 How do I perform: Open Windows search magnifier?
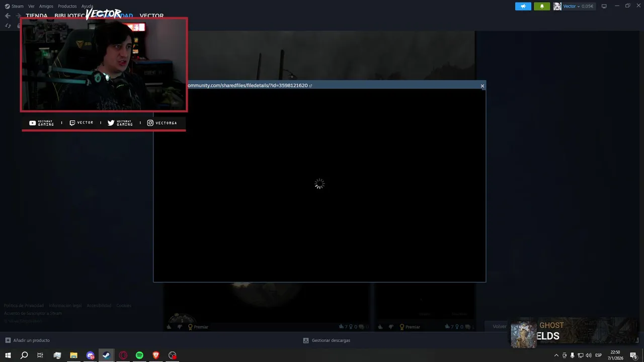pos(24,355)
